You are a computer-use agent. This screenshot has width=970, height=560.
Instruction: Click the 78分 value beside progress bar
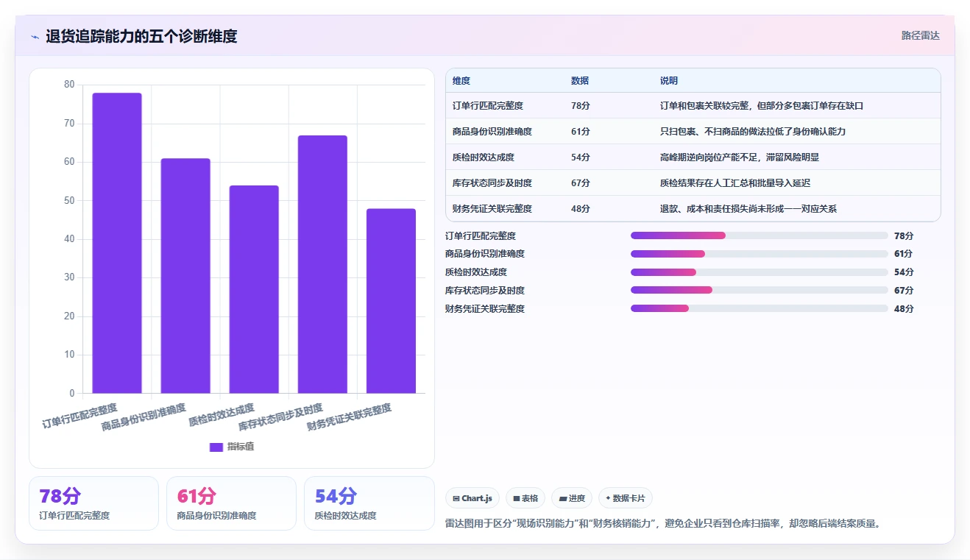pyautogui.click(x=904, y=236)
